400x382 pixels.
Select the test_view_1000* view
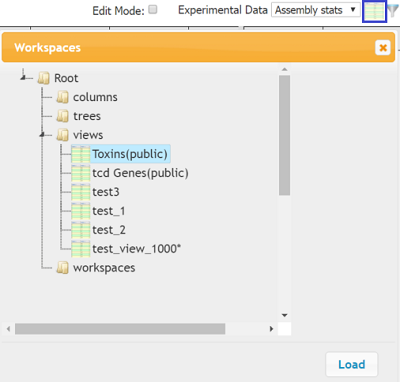point(137,249)
